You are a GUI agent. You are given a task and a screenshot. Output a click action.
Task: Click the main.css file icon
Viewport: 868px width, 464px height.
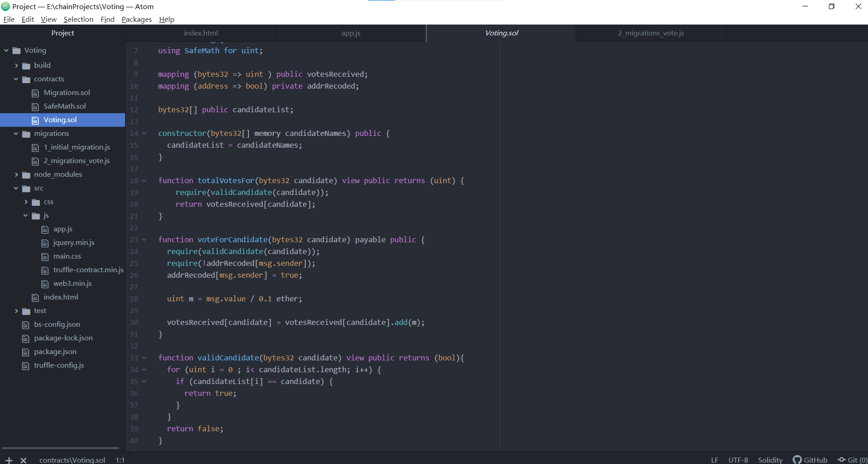tap(45, 257)
